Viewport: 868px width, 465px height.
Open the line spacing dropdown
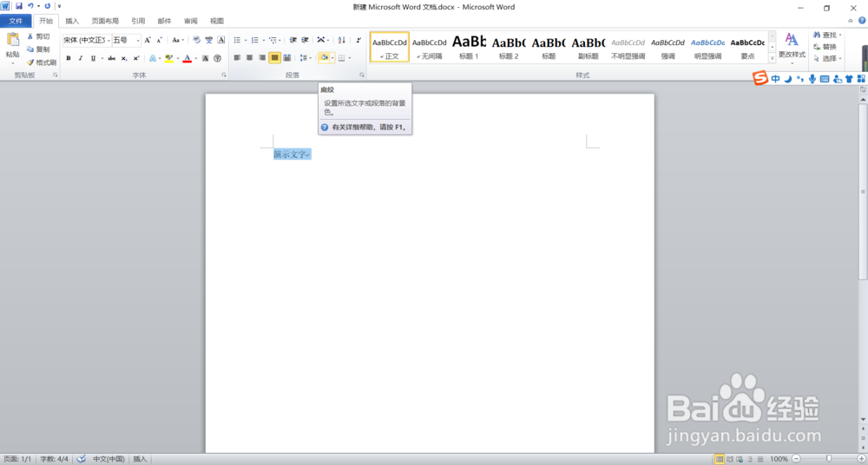click(306, 57)
